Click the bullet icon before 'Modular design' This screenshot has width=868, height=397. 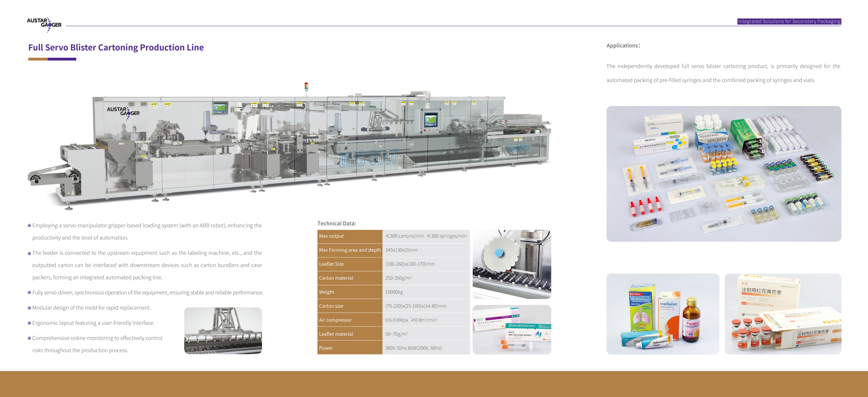click(x=29, y=308)
